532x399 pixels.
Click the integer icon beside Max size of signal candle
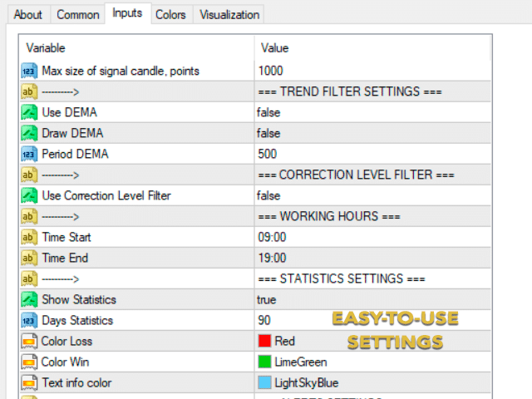pyautogui.click(x=29, y=71)
